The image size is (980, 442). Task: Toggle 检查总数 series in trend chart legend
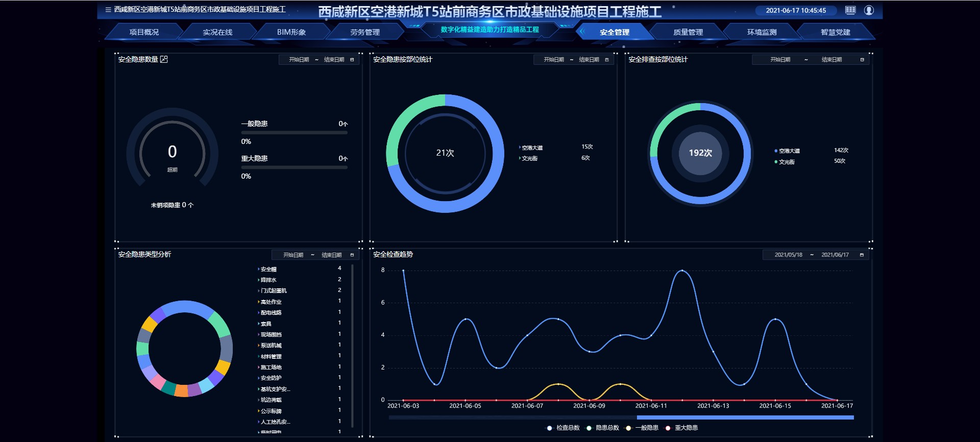point(563,428)
